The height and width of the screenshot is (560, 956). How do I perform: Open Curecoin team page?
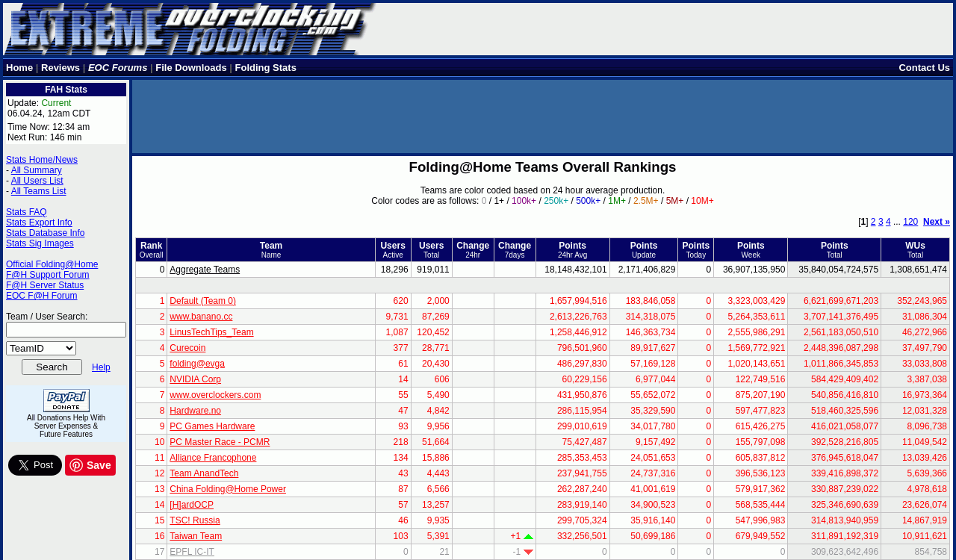(x=187, y=348)
